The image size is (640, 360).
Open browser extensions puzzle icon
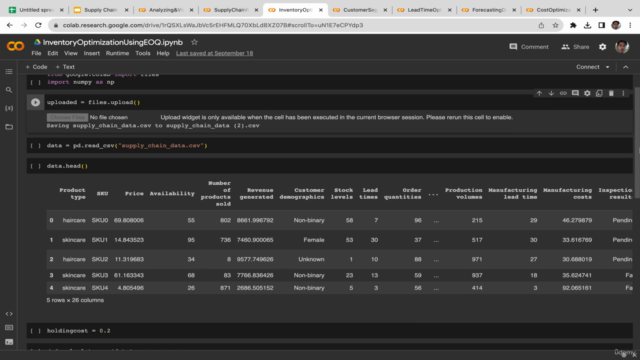[573, 25]
